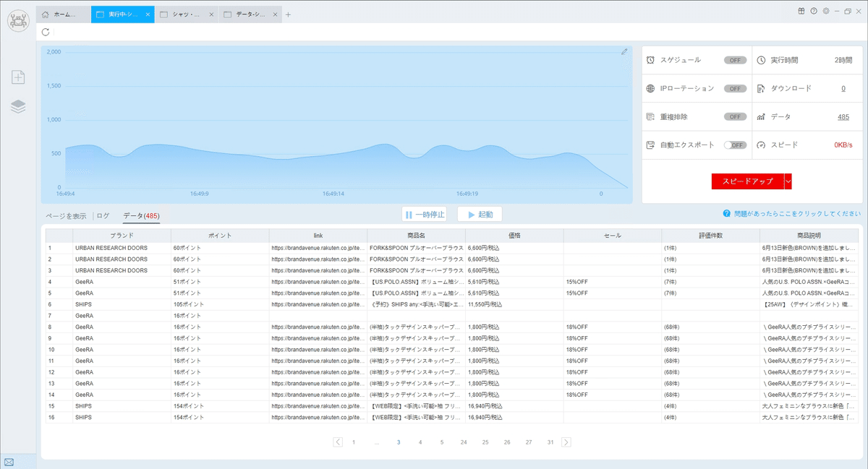Click the pencil edit icon on chart
This screenshot has height=469, width=868.
point(624,51)
